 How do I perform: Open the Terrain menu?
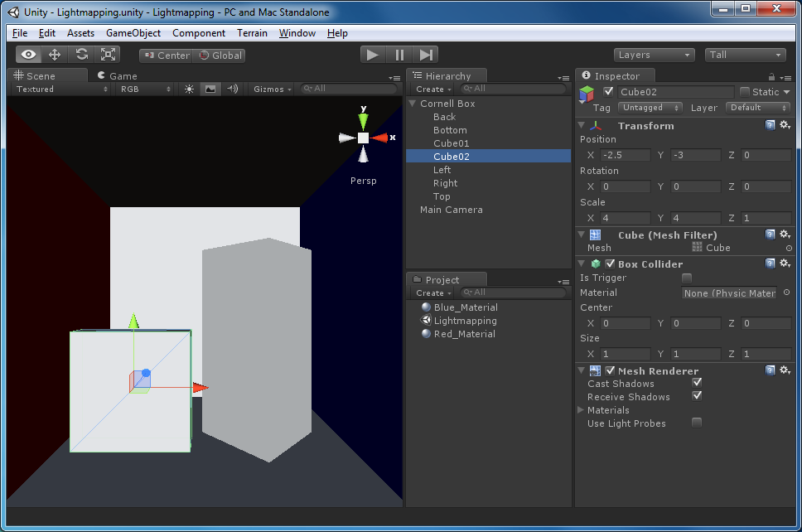click(x=252, y=33)
